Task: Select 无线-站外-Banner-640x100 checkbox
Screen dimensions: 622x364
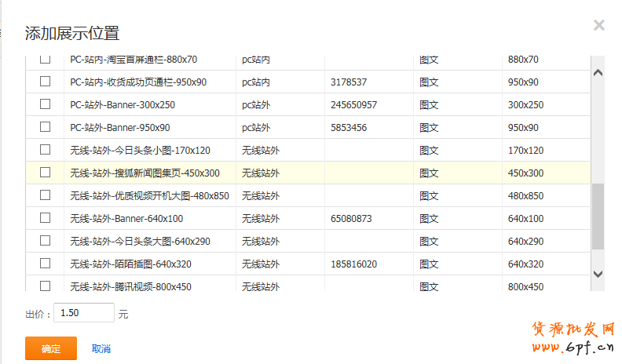Action: tap(45, 218)
